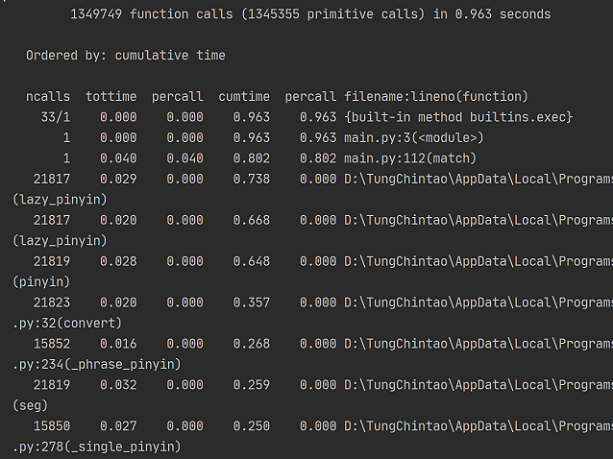The height and width of the screenshot is (459, 613).
Task: Click the 0.357 cumtime value
Action: [x=251, y=302]
